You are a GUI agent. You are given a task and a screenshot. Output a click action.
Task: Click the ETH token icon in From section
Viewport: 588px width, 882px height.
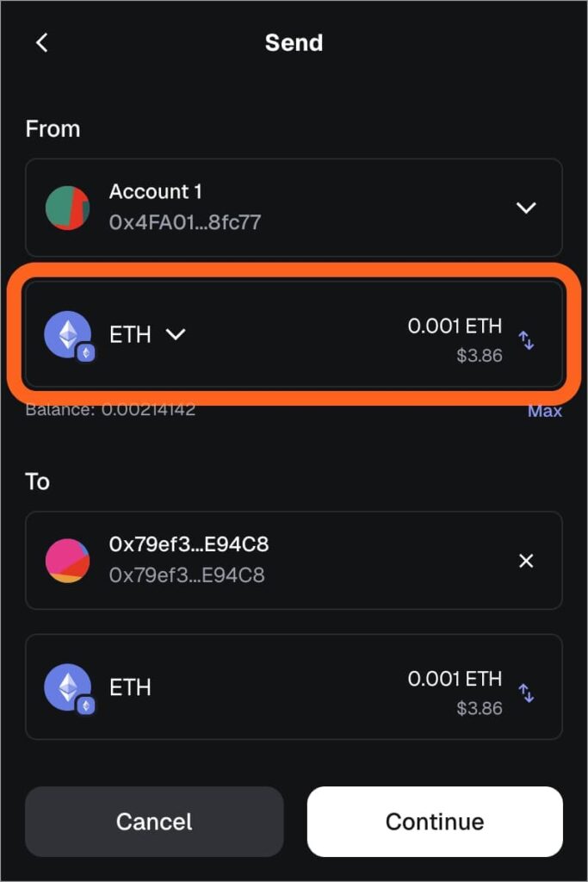pos(66,334)
